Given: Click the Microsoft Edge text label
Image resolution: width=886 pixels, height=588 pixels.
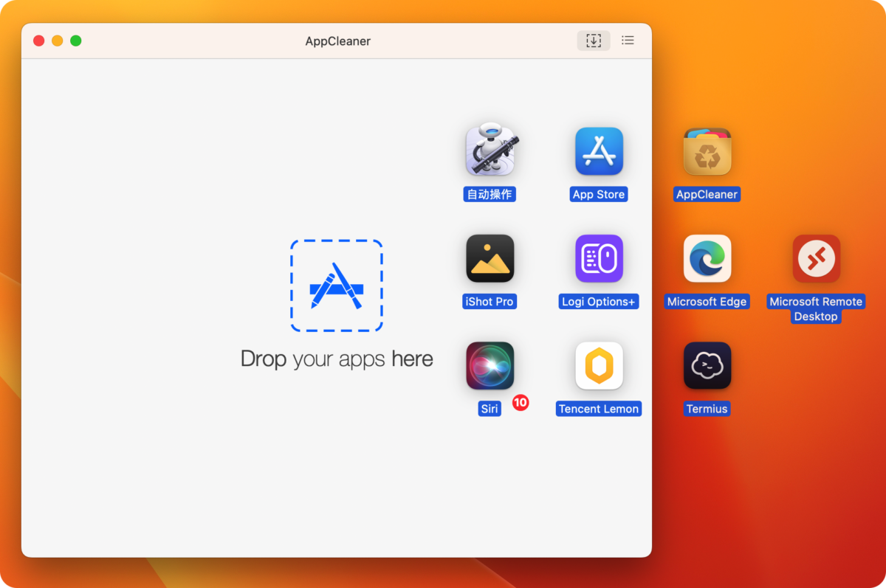Looking at the screenshot, I should 707,302.
